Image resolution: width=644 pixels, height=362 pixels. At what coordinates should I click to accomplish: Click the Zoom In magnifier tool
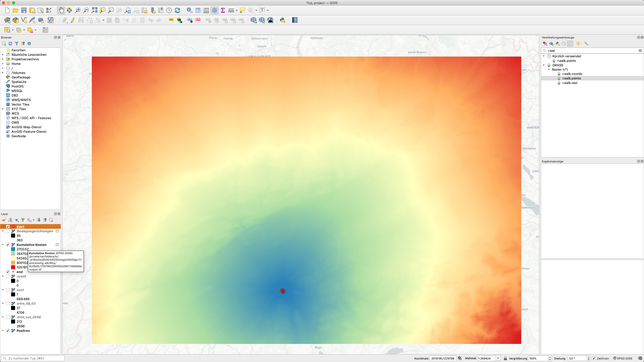point(78,10)
